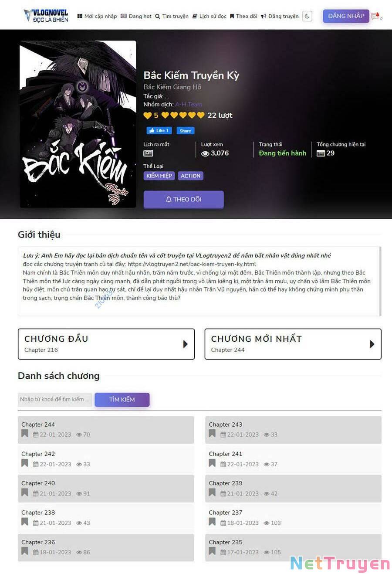Bookmark Chapter 243 with its flag icon
The width and height of the screenshot is (392, 574).
click(212, 434)
